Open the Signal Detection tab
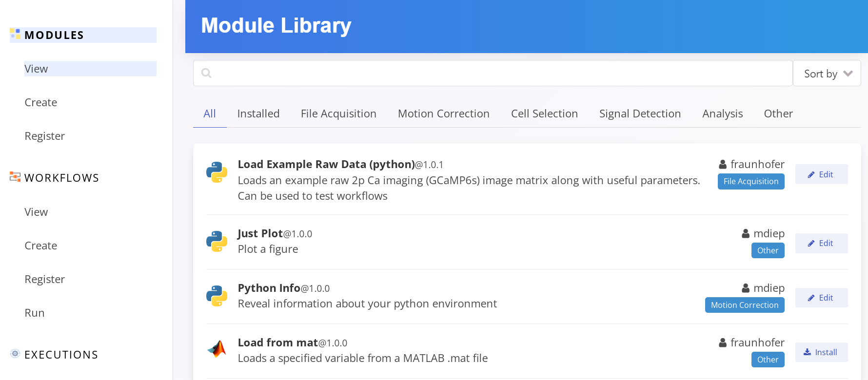Image resolution: width=868 pixels, height=380 pixels. 640,114
